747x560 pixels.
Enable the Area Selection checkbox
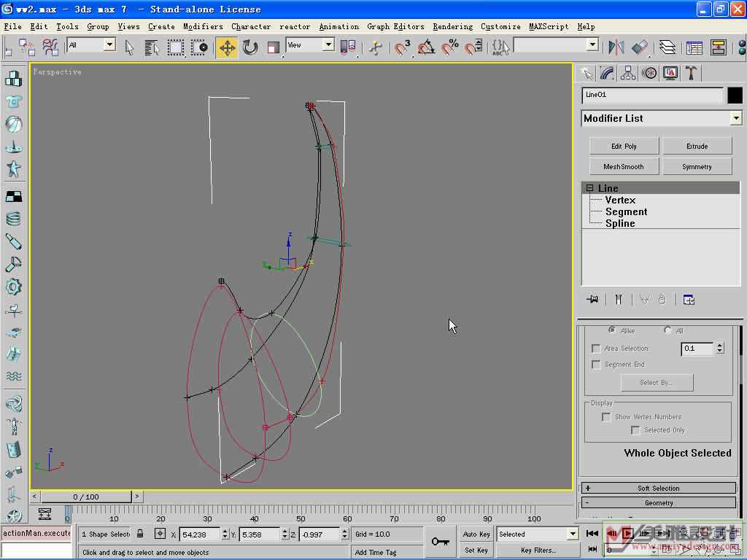[596, 349]
